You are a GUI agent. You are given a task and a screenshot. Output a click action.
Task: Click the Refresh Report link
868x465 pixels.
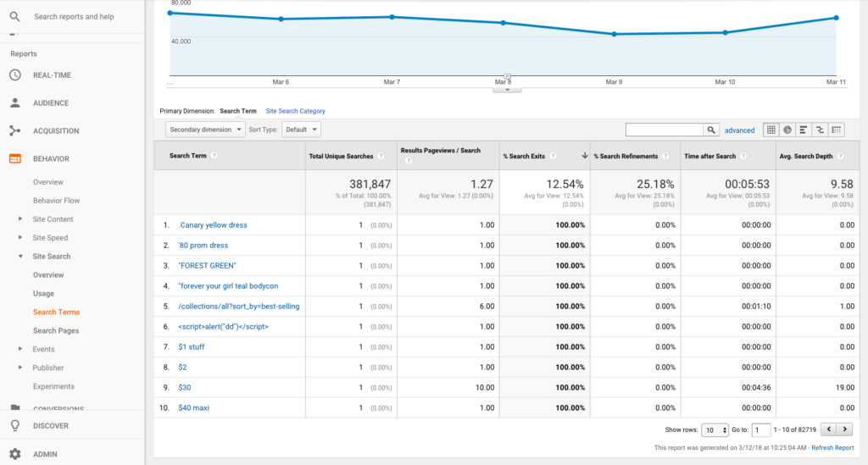[x=832, y=448]
